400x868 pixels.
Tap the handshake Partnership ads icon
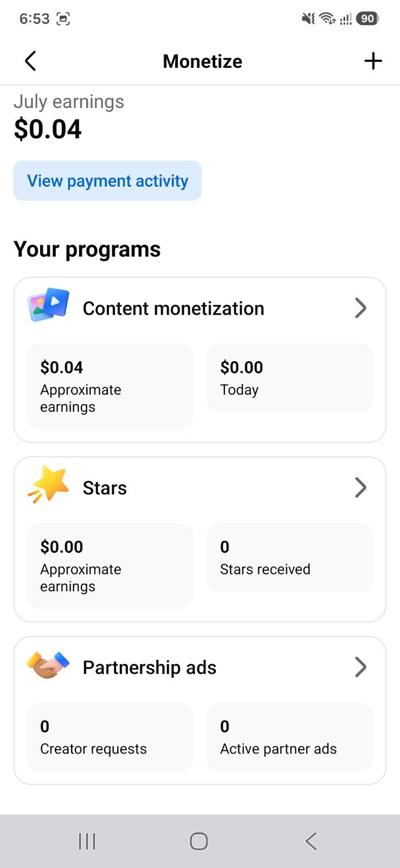click(x=48, y=665)
